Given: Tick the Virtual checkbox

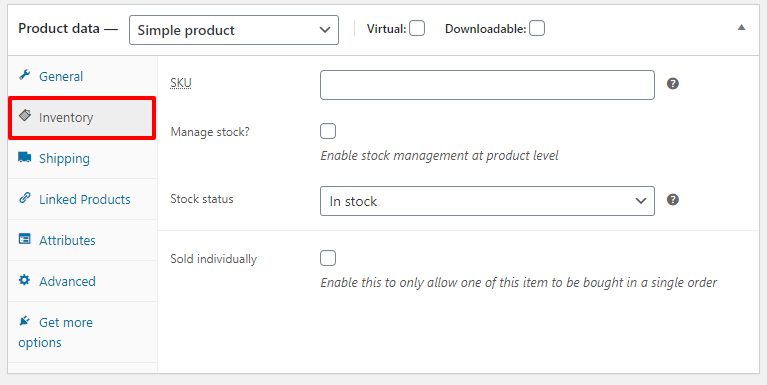Looking at the screenshot, I should (417, 28).
